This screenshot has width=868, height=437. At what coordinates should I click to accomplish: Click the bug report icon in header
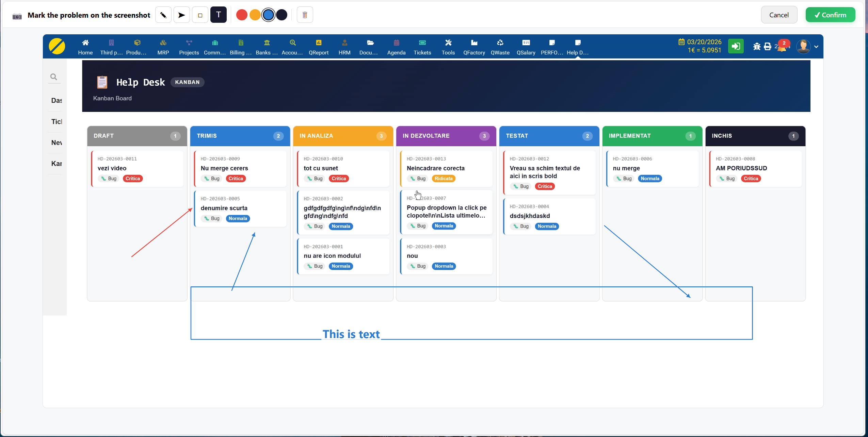click(x=757, y=47)
